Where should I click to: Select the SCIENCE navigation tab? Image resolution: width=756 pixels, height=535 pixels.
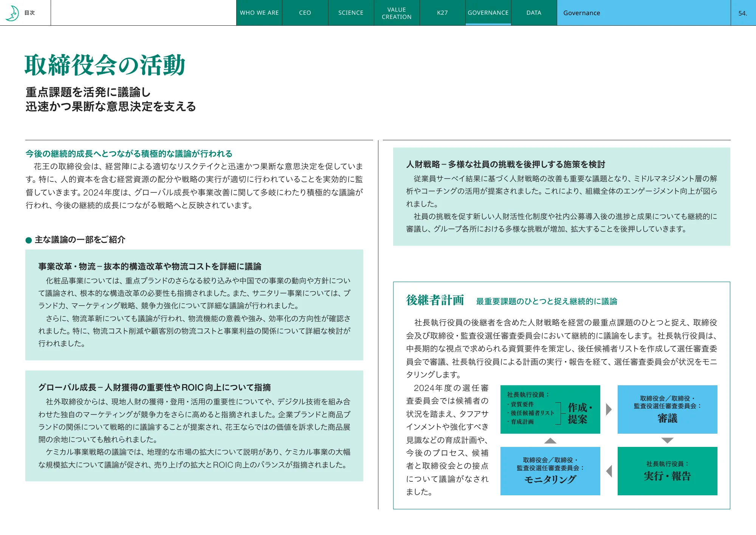pos(350,12)
